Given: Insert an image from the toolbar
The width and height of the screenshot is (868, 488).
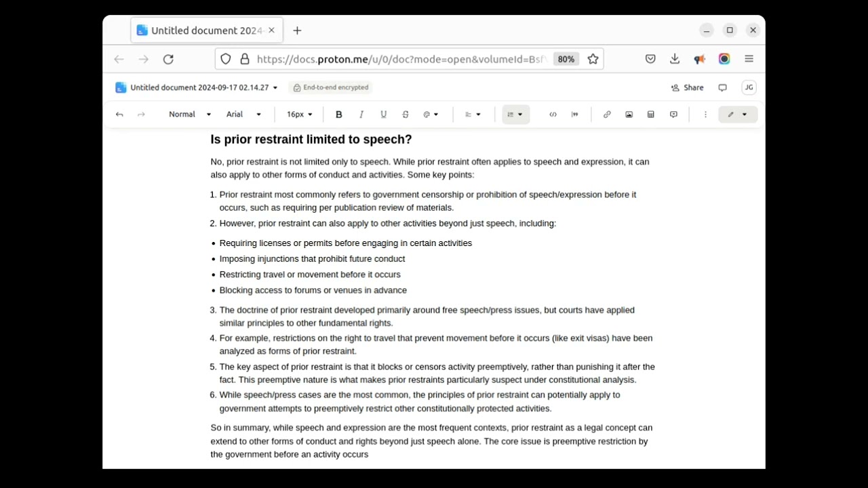Looking at the screenshot, I should pyautogui.click(x=629, y=115).
